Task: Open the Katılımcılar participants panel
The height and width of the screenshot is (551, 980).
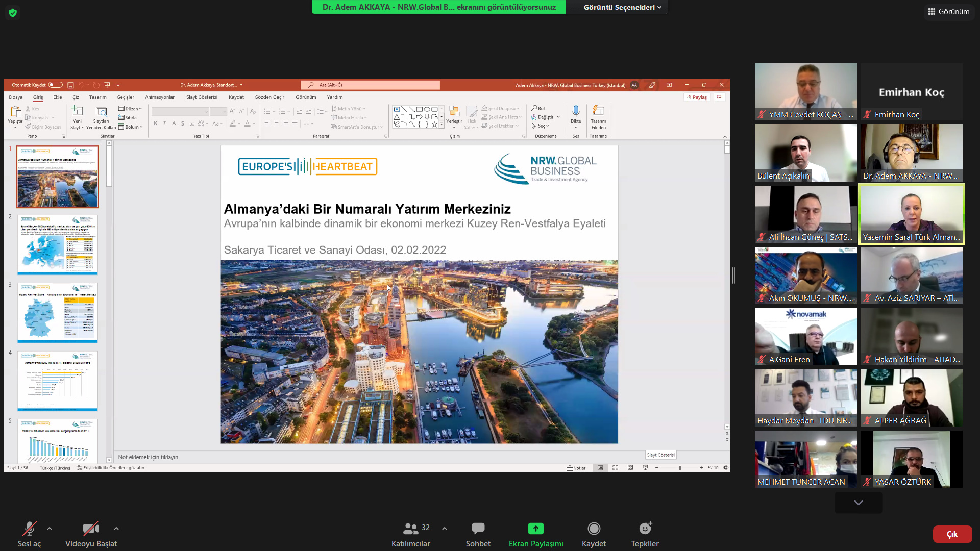Action: point(410,529)
